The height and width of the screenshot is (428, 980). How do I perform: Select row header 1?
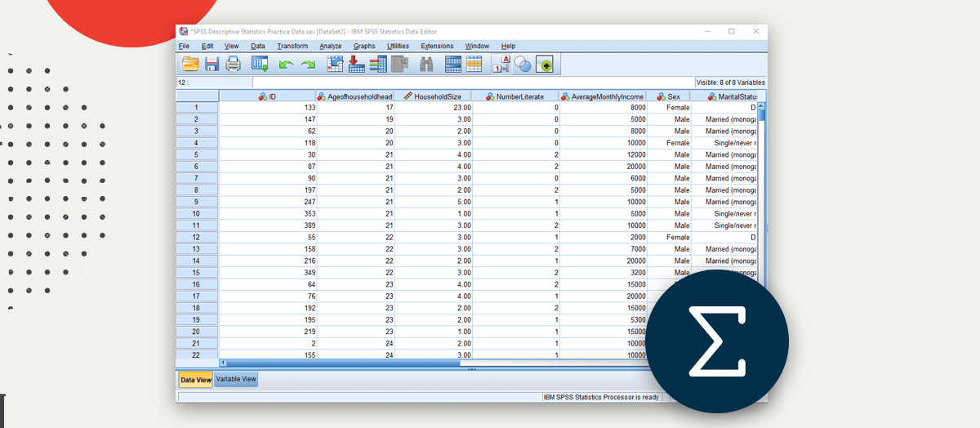197,107
